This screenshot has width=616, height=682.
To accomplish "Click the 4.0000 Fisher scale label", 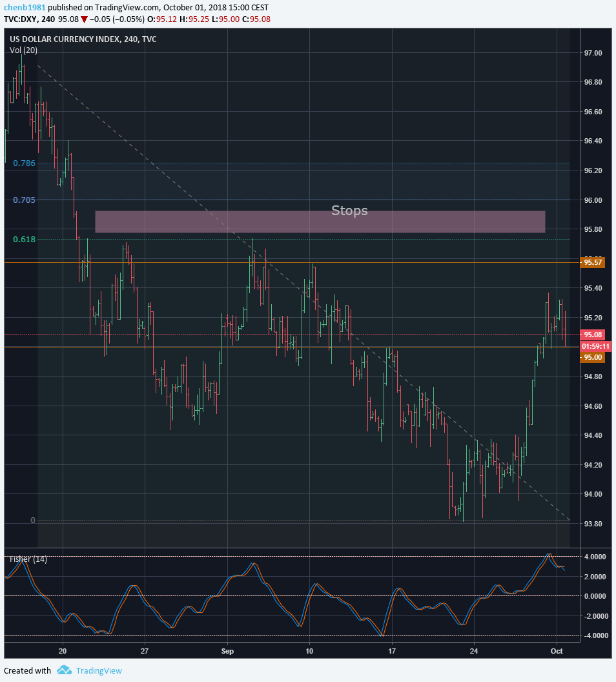I will click(x=595, y=557).
